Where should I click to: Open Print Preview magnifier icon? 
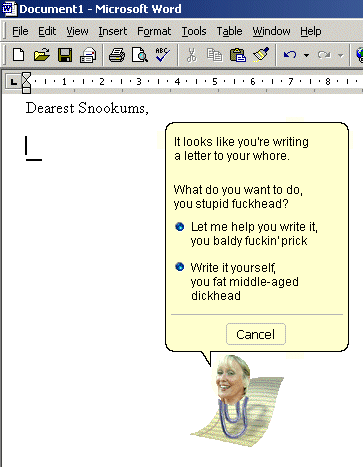pyautogui.click(x=140, y=55)
